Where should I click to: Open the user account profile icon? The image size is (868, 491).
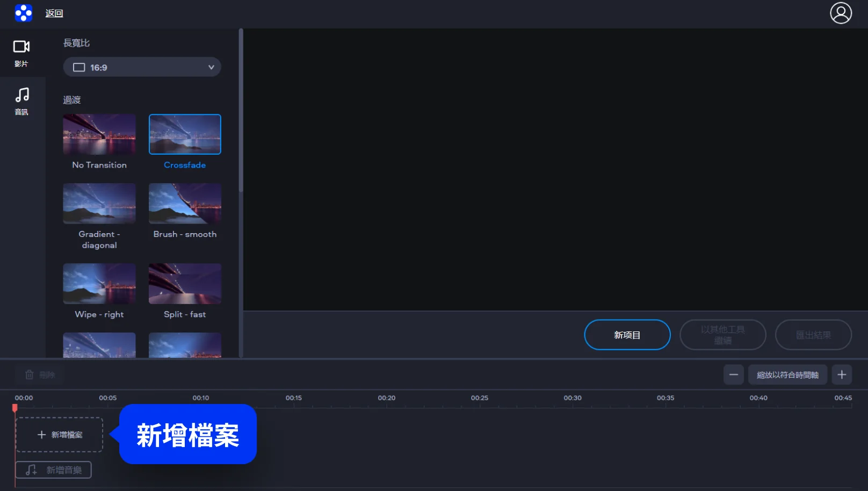coord(841,13)
